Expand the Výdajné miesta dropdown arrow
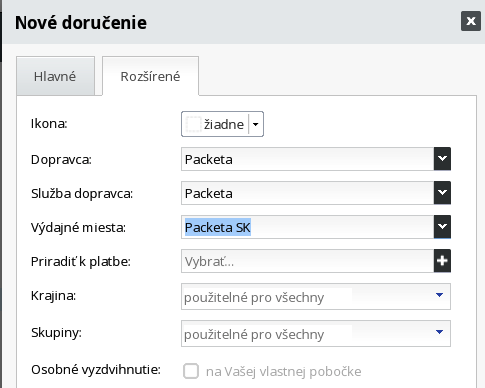This screenshot has height=388, width=485. (x=442, y=227)
